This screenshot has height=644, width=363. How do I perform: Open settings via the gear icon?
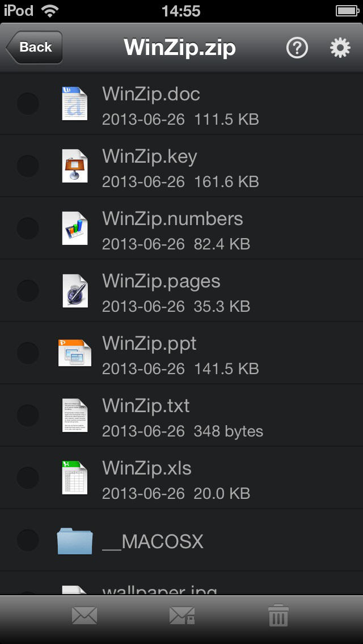point(340,48)
